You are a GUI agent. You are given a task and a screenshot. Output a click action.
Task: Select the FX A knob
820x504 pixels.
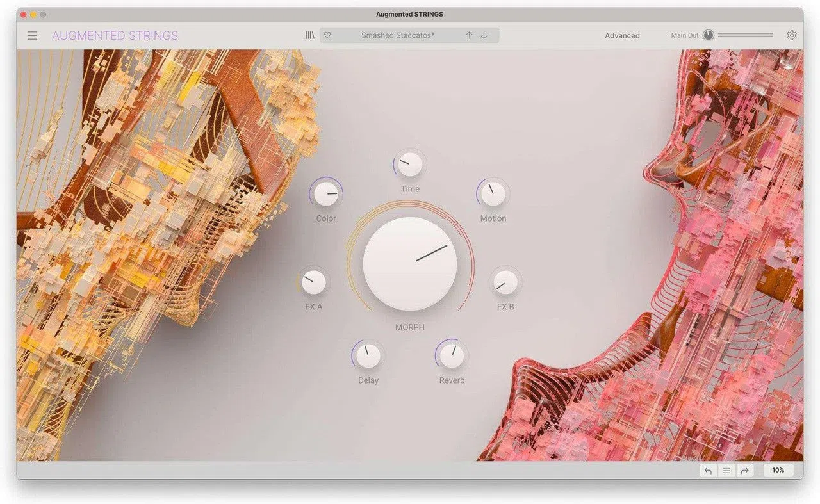[313, 282]
